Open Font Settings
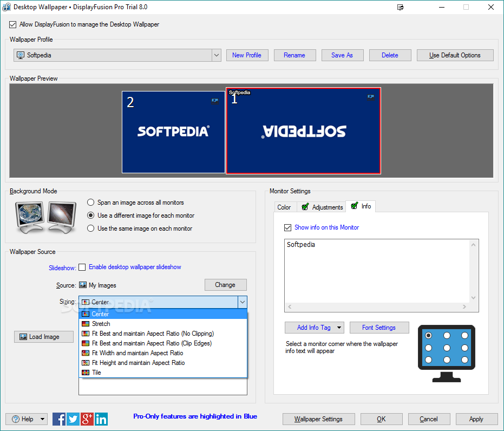The image size is (504, 431). pos(379,328)
